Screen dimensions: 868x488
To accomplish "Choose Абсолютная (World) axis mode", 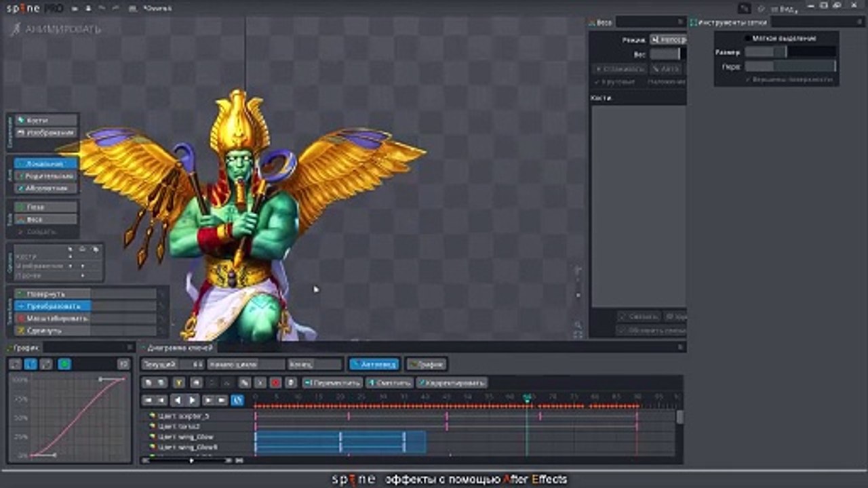I will [46, 188].
